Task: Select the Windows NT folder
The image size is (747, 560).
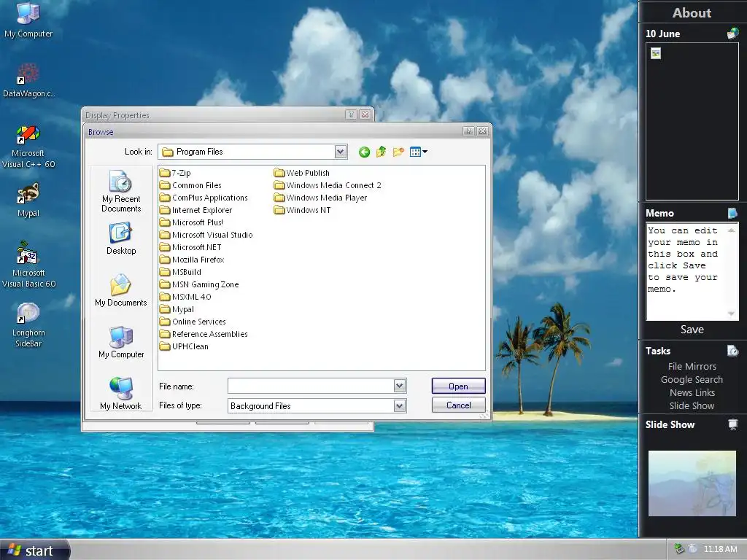Action: tap(303, 210)
